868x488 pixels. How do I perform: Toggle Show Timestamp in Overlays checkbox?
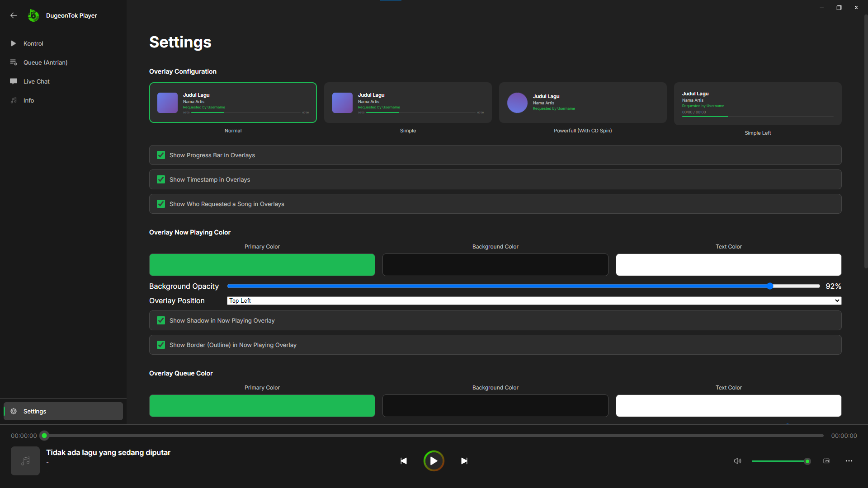[161, 179]
